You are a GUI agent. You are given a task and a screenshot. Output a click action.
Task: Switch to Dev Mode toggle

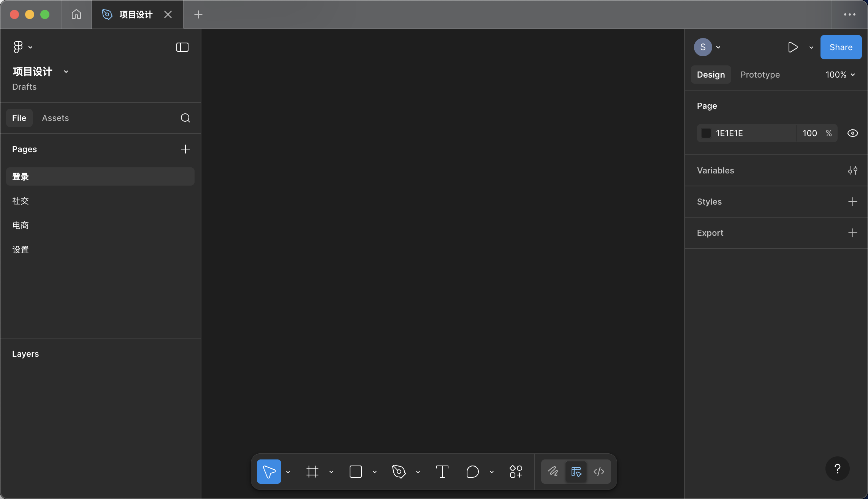coord(599,472)
